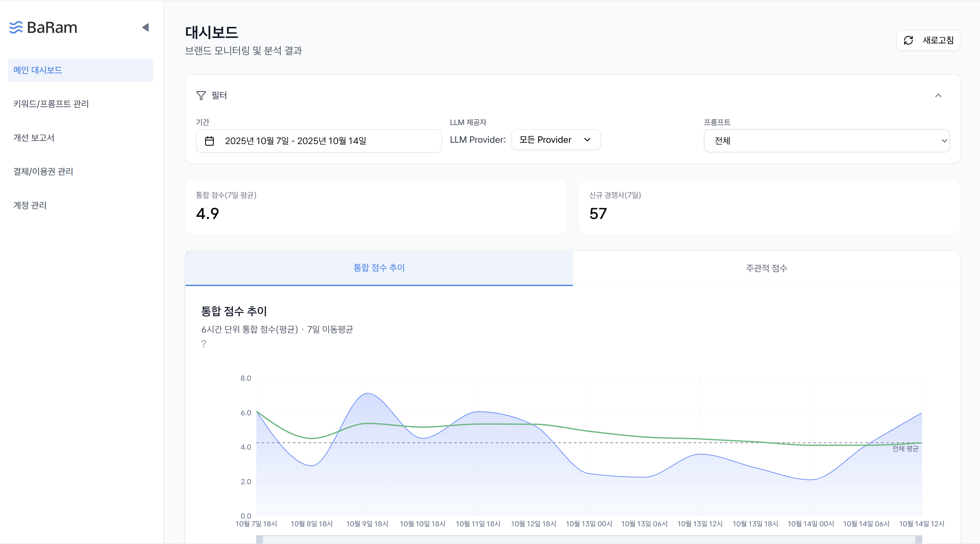
Task: Click the filter funnel icon
Action: click(x=201, y=95)
